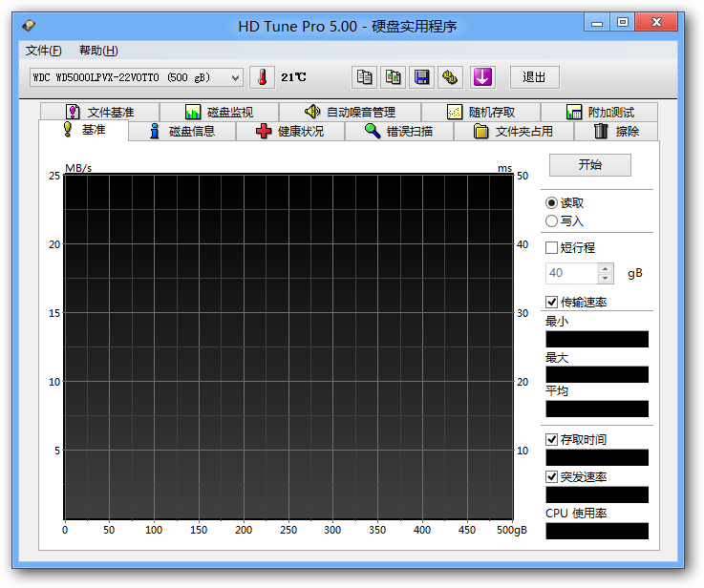The height and width of the screenshot is (588, 704).
Task: Click the floppy disk save icon
Action: (x=421, y=77)
